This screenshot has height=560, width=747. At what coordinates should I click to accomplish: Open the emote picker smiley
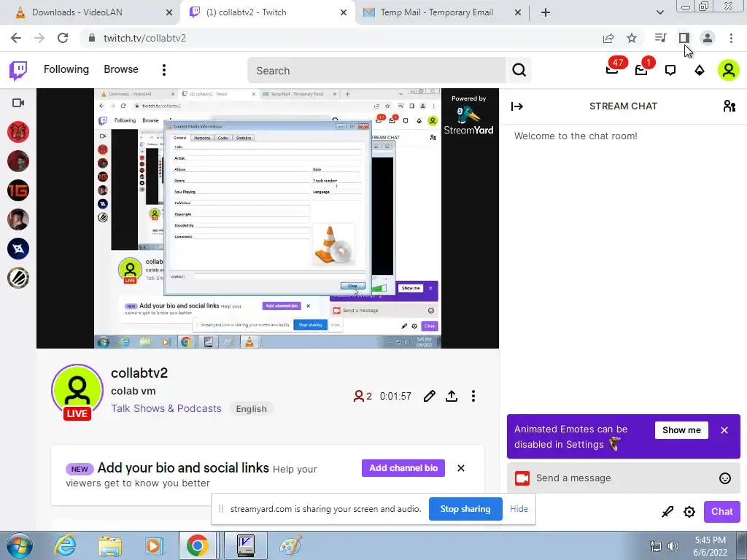(724, 478)
